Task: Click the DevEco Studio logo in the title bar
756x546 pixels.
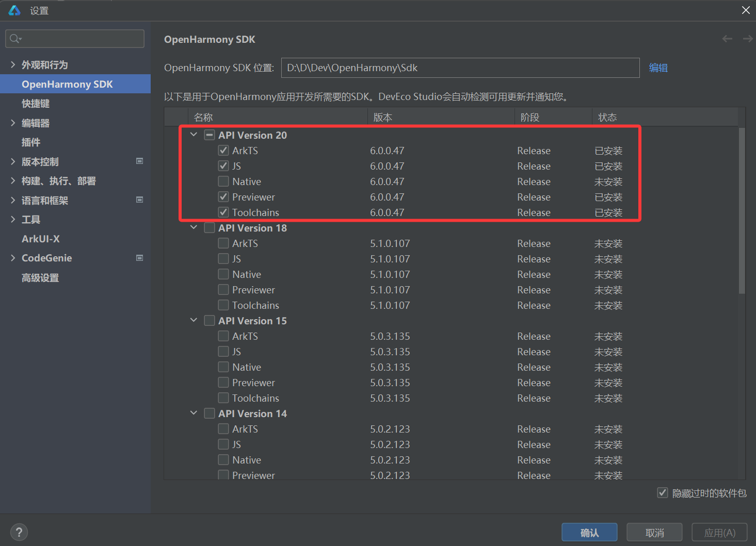Action: coord(14,10)
